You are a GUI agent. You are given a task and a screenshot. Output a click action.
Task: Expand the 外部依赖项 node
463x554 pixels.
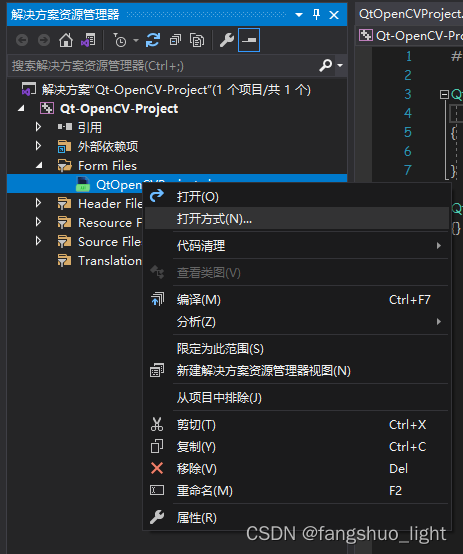[x=39, y=146]
